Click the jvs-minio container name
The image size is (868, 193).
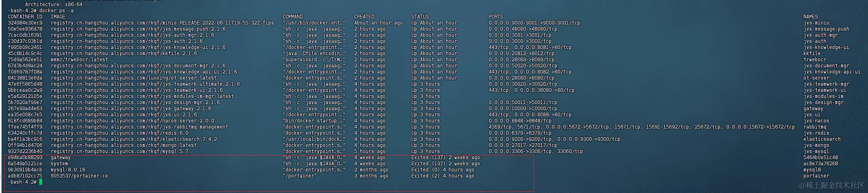(816, 23)
